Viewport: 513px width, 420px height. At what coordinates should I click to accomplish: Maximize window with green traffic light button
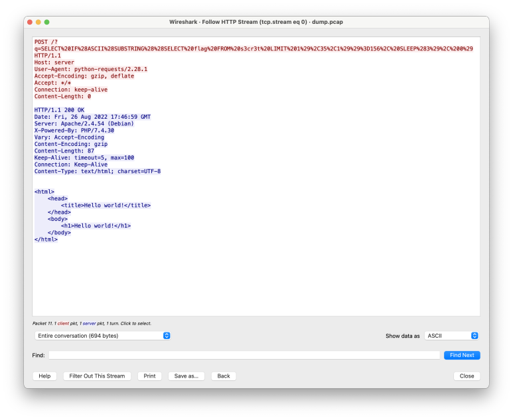click(46, 22)
